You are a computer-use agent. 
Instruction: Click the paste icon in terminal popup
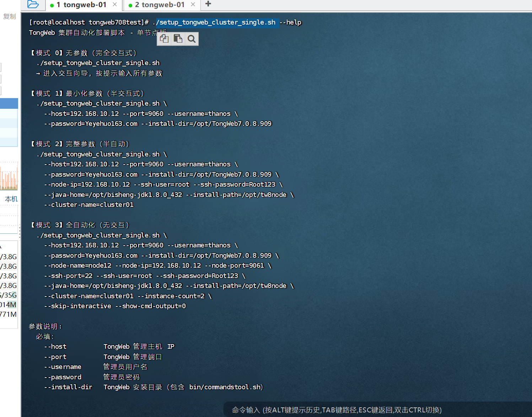click(178, 39)
